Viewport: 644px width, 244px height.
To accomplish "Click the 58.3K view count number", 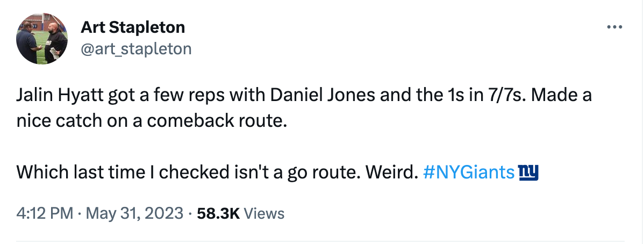I will click(218, 213).
